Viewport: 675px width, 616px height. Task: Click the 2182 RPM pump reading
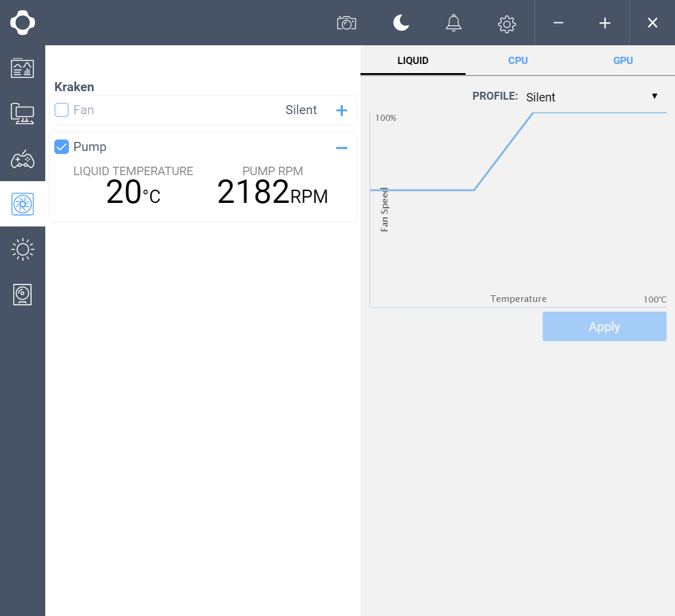[272, 192]
